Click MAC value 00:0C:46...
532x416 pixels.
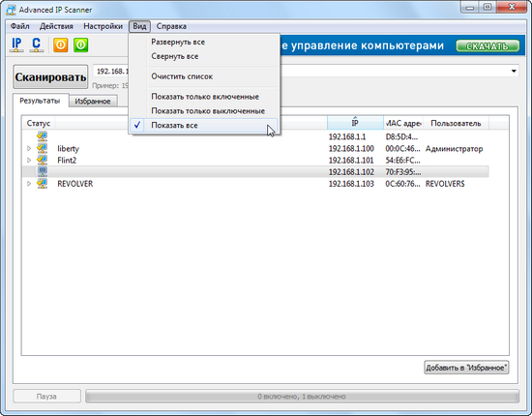[x=402, y=149]
